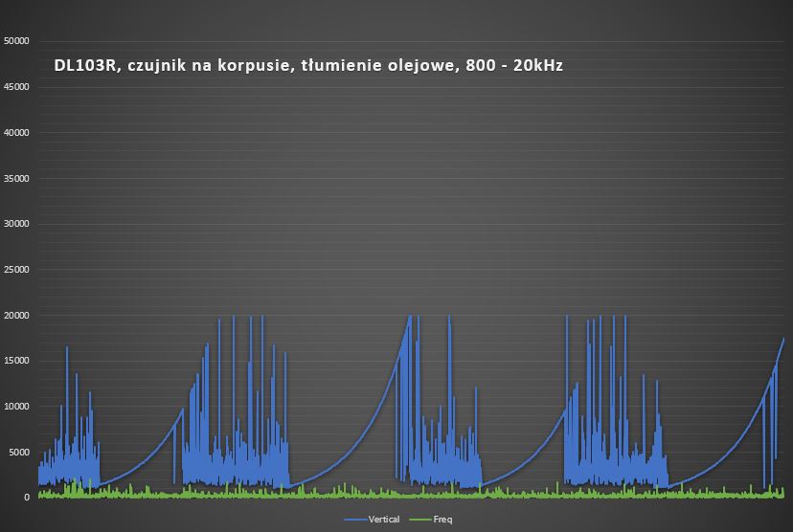The height and width of the screenshot is (532, 793).
Task: Click the 15000 axis label
Action: 16,361
